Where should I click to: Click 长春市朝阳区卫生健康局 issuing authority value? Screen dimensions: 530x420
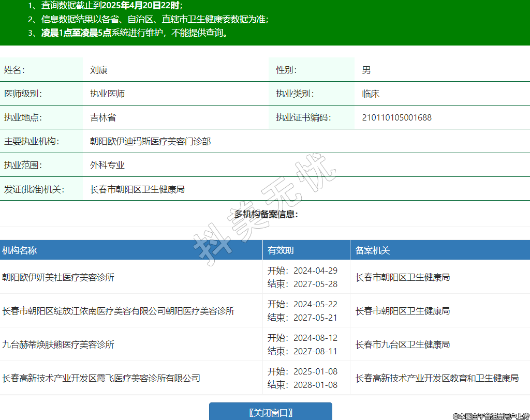137,189
